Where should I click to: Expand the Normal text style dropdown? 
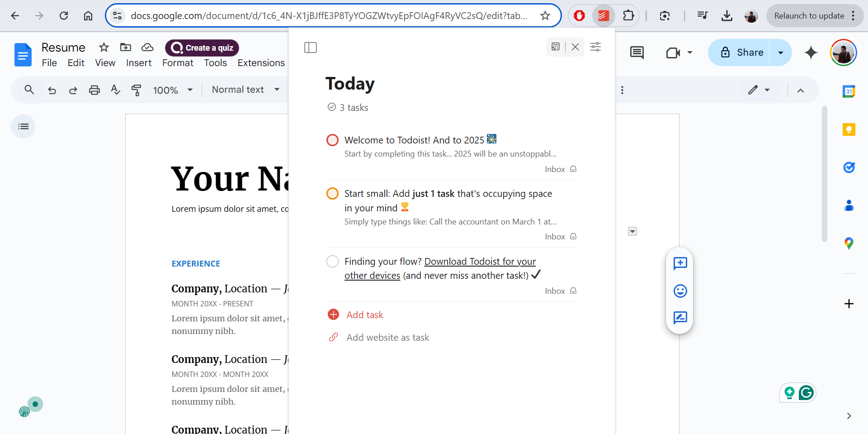click(x=245, y=90)
